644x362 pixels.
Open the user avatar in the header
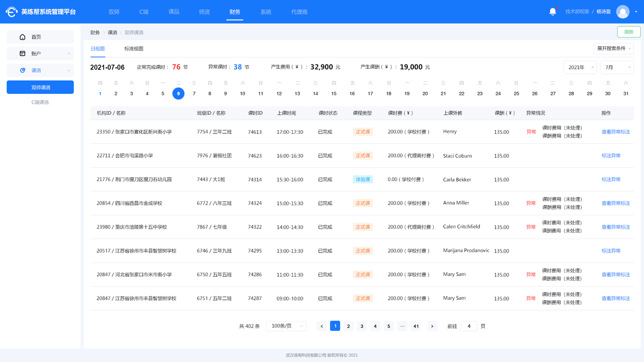click(623, 12)
